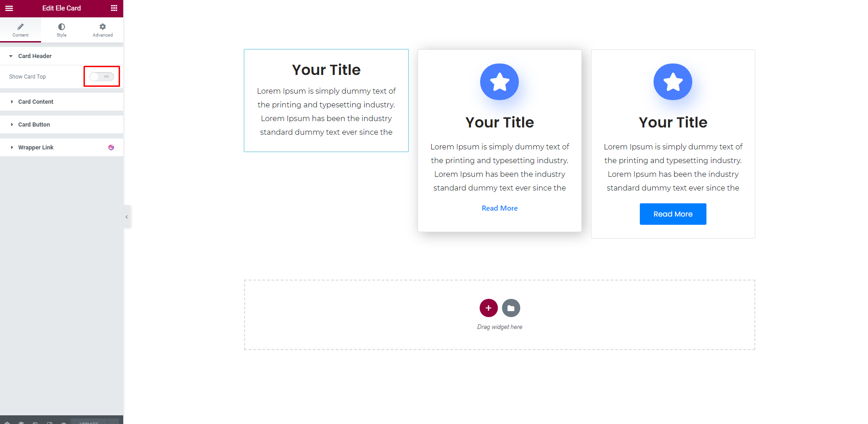Toggle the Show Card Top switch
The height and width of the screenshot is (424, 868).
pyautogui.click(x=102, y=77)
